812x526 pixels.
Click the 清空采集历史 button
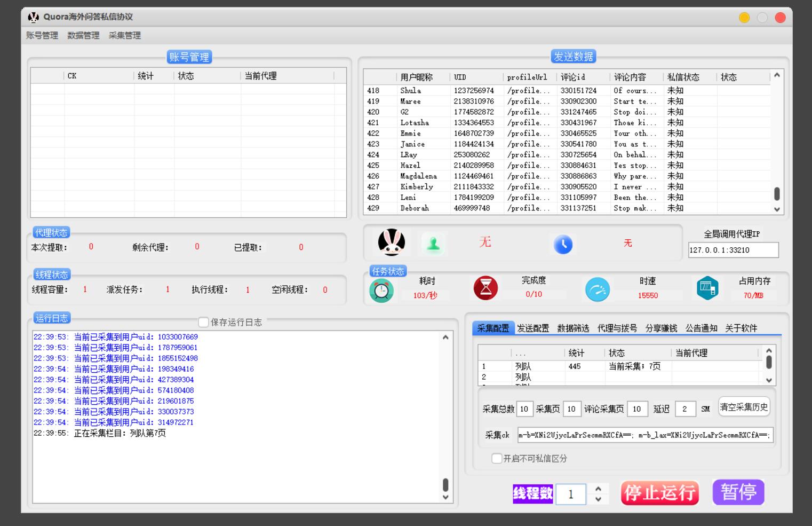point(744,407)
